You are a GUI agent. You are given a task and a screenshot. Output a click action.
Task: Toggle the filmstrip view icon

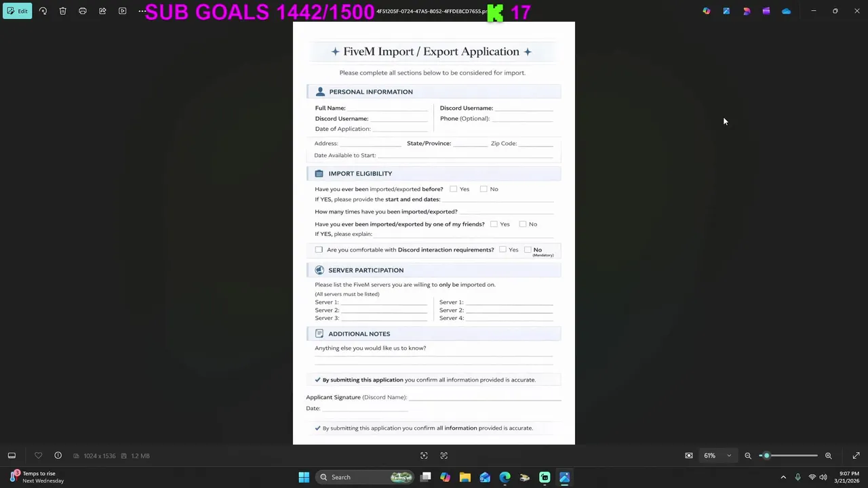pyautogui.click(x=12, y=455)
